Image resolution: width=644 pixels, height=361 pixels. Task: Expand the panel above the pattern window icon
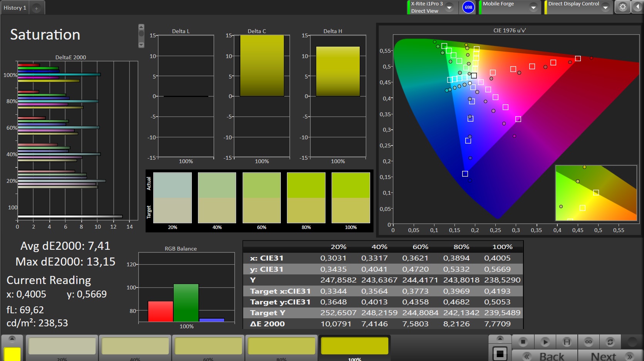click(x=500, y=339)
